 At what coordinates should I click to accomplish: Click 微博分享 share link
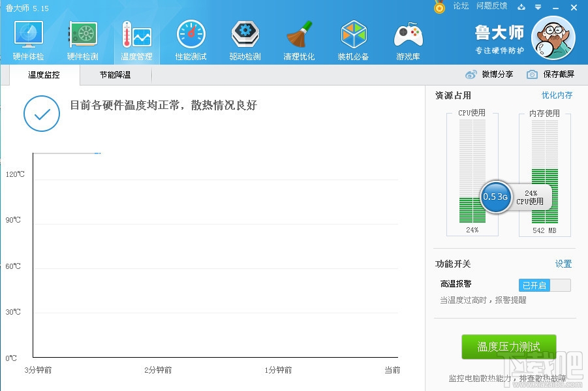point(497,74)
